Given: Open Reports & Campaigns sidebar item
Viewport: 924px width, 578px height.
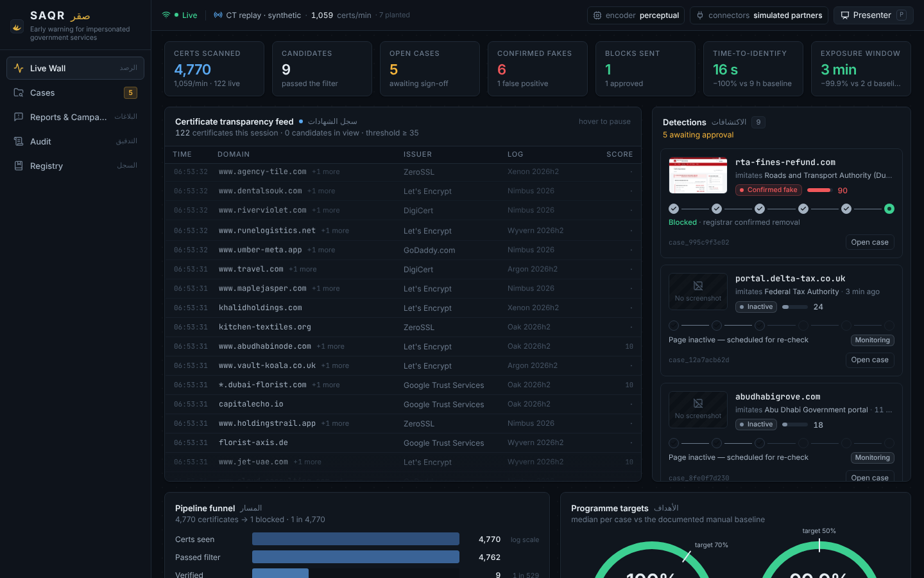Looking at the screenshot, I should pyautogui.click(x=75, y=117).
